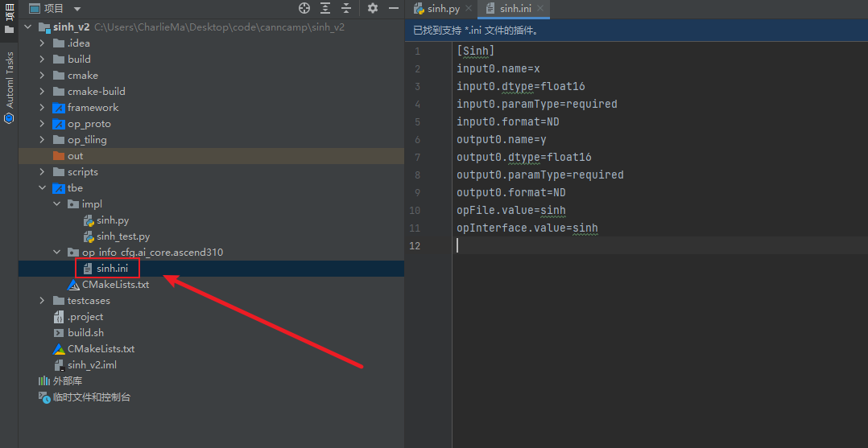The image size is (868, 448).
Task: Click line number 12 in gutter
Action: click(x=415, y=246)
